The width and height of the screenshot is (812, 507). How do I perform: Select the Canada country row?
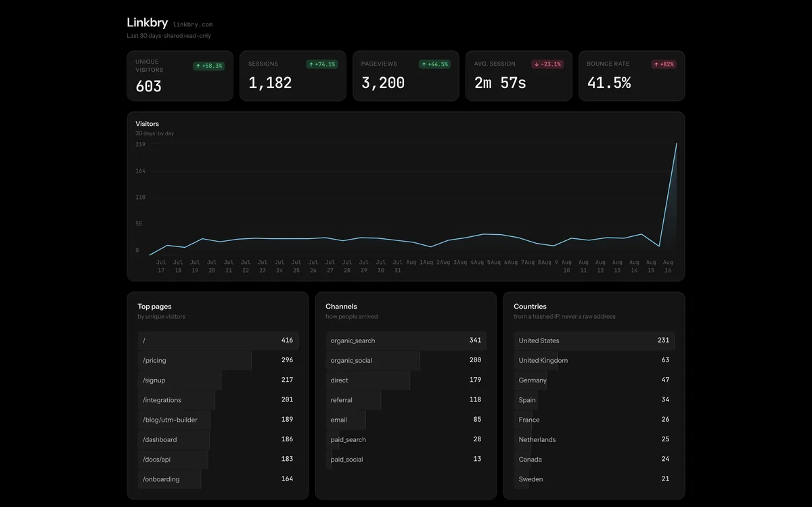pos(594,459)
